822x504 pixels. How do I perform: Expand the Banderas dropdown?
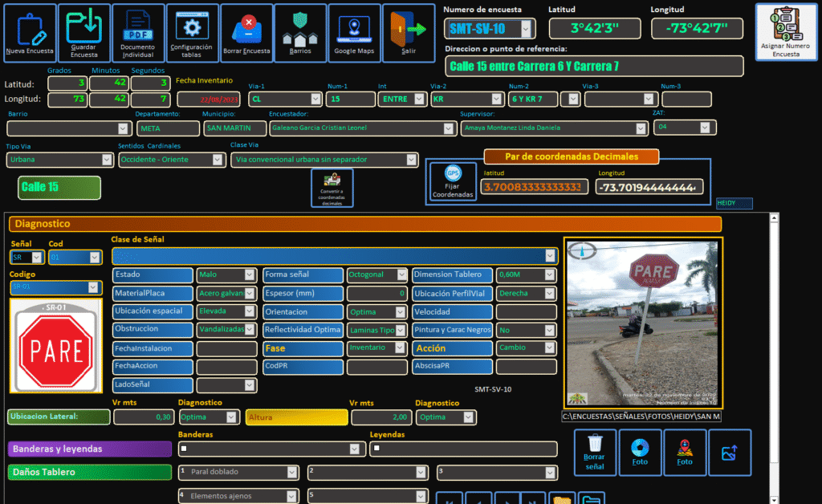pyautogui.click(x=354, y=449)
